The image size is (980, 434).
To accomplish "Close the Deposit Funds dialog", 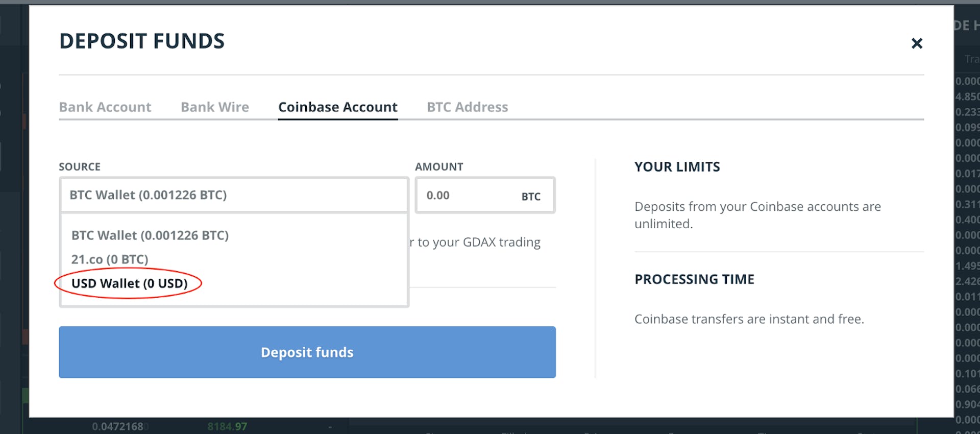I will click(x=917, y=43).
